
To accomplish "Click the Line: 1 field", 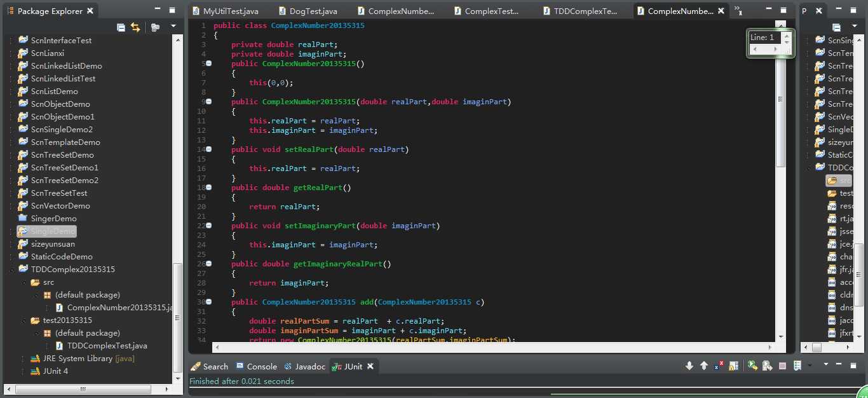I will pos(764,38).
